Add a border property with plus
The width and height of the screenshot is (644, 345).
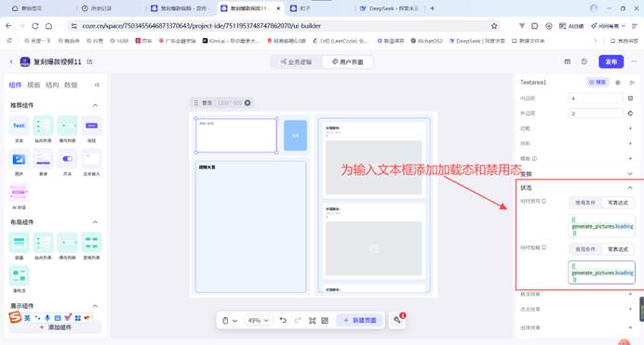(x=630, y=128)
